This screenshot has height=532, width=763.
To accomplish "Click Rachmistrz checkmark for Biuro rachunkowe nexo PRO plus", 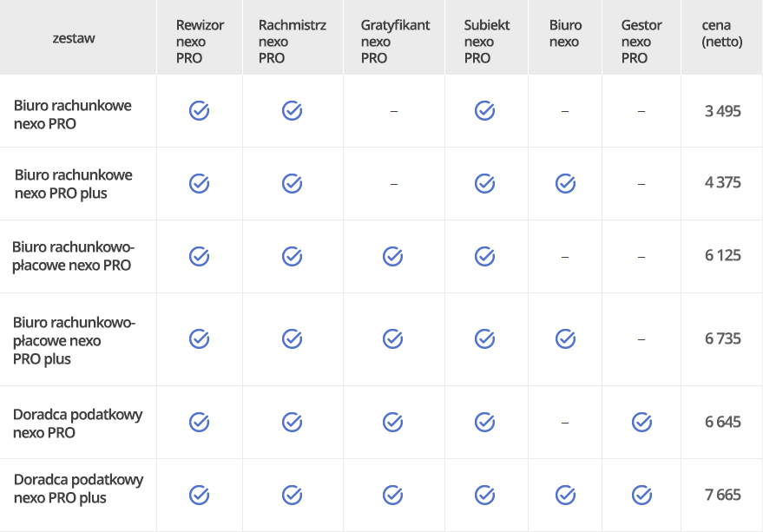I will click(292, 183).
